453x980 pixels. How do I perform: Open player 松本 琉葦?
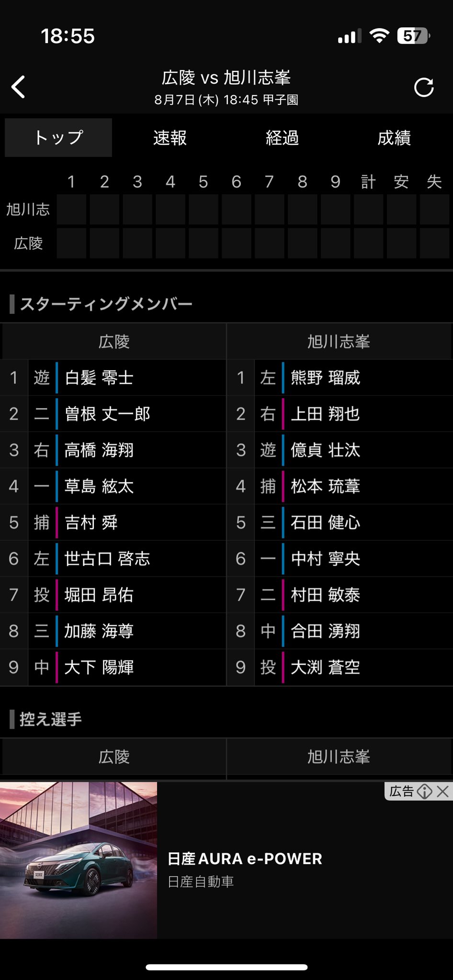(326, 487)
